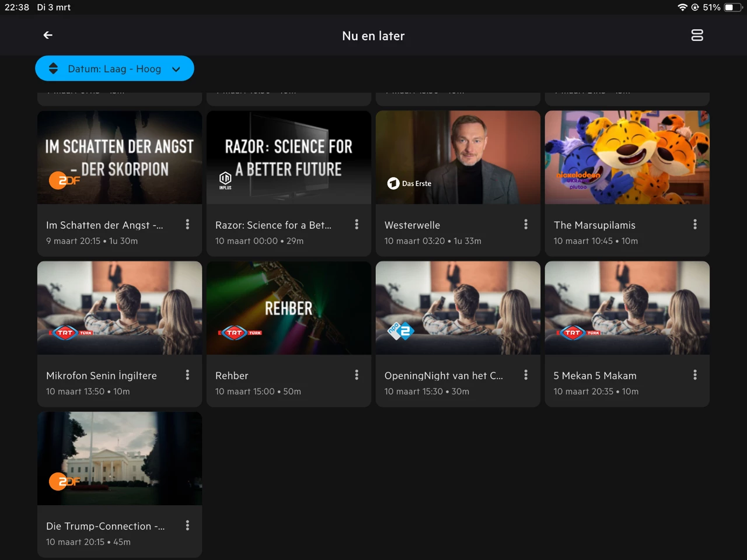The width and height of the screenshot is (747, 560).
Task: Tap the 22:38 clock in status bar
Action: 17,7
